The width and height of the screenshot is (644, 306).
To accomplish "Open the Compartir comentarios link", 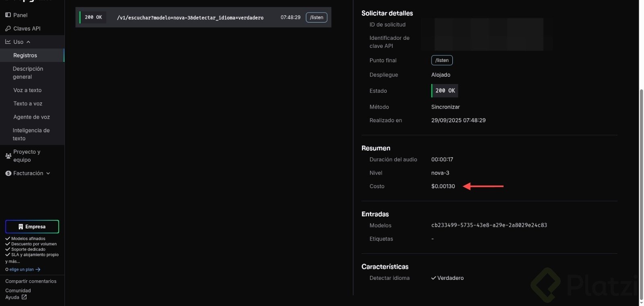I will tap(31, 281).
